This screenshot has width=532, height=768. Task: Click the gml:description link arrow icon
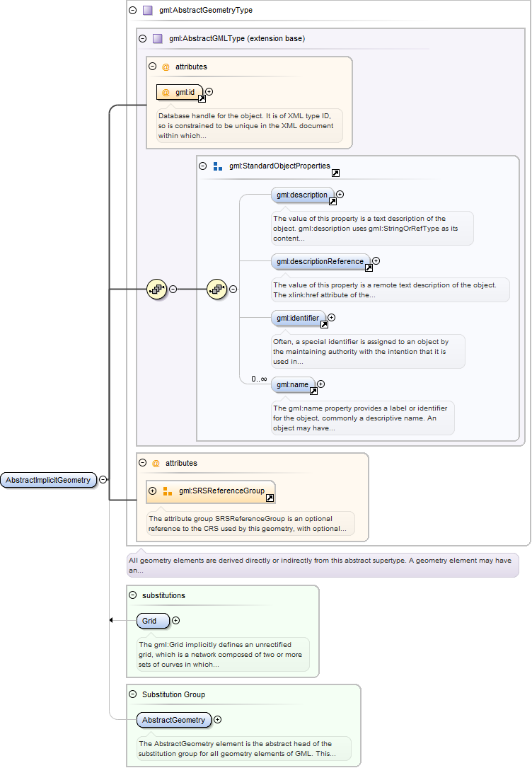332,202
